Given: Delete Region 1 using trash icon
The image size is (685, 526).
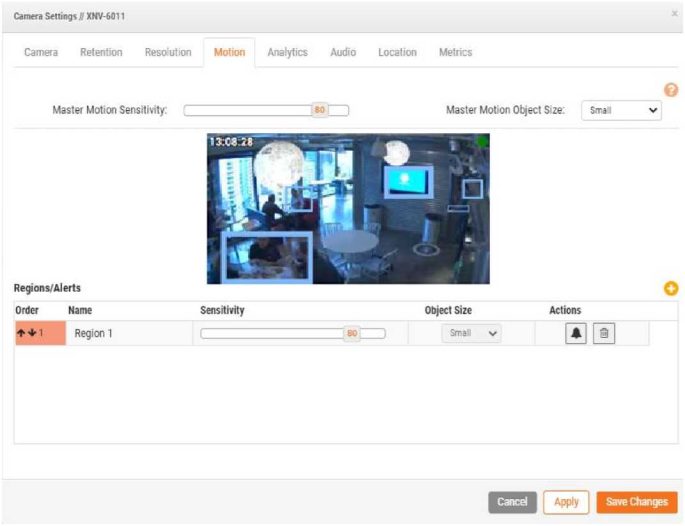Looking at the screenshot, I should 603,334.
